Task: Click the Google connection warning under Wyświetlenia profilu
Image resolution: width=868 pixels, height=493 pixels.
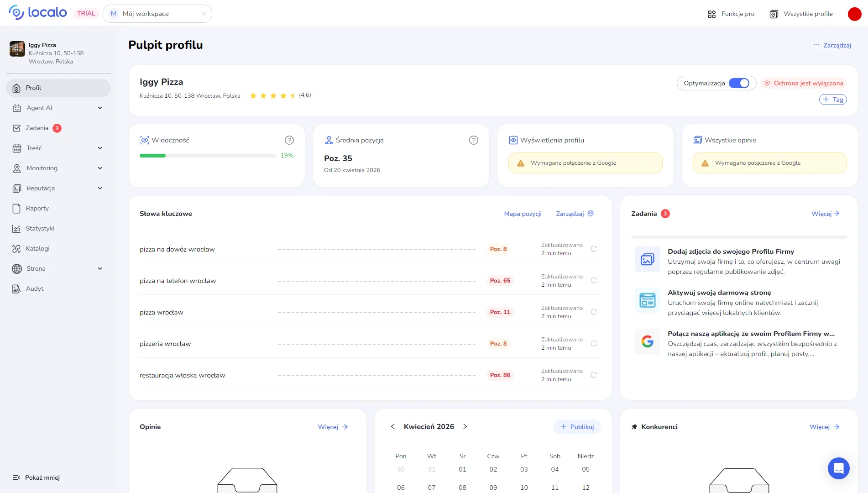Action: coord(586,163)
